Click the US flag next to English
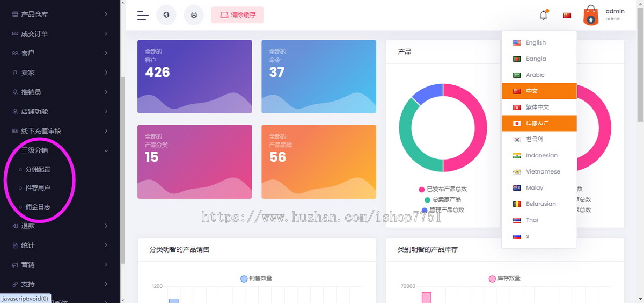This screenshot has width=644, height=303. click(x=517, y=43)
